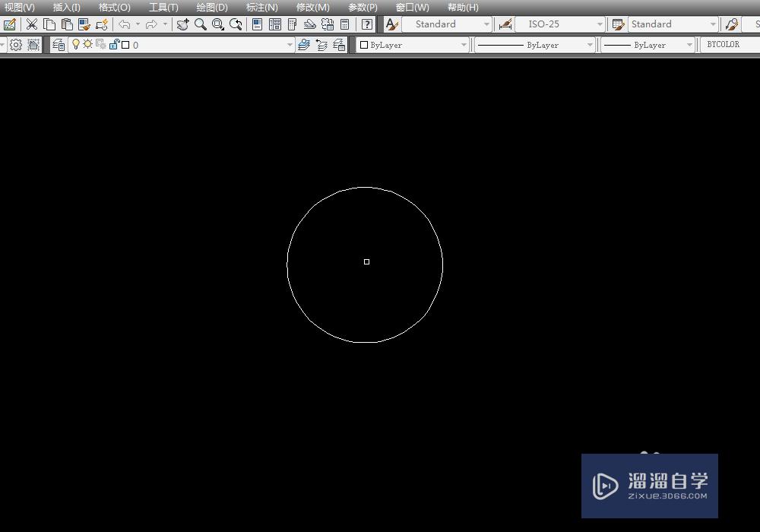This screenshot has height=532, width=760.
Task: Activate the Match Properties brush tool
Action: pos(85,24)
